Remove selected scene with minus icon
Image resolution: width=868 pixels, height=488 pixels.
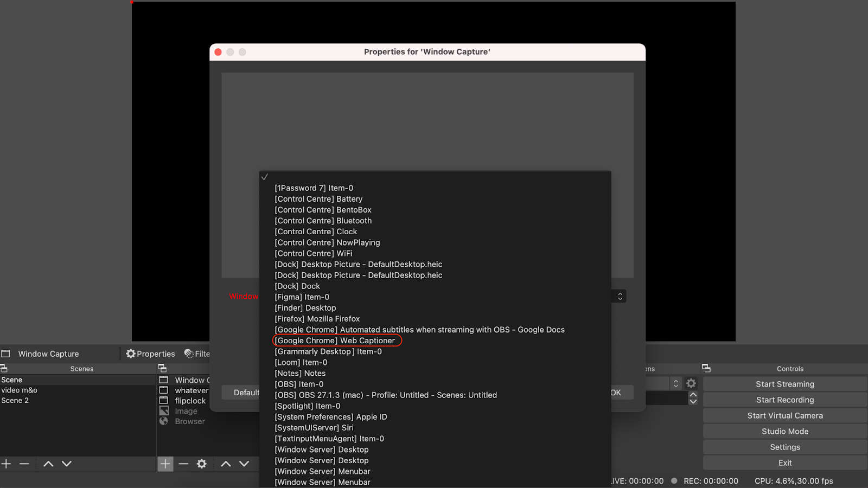tap(24, 464)
